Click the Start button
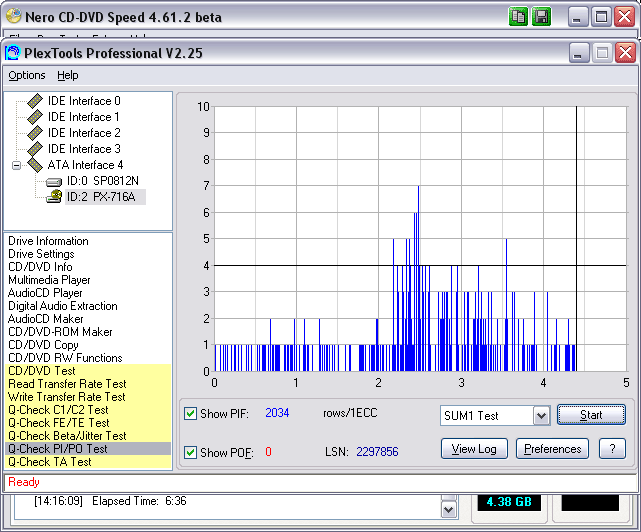Viewport: 641px width, 532px height. [591, 415]
